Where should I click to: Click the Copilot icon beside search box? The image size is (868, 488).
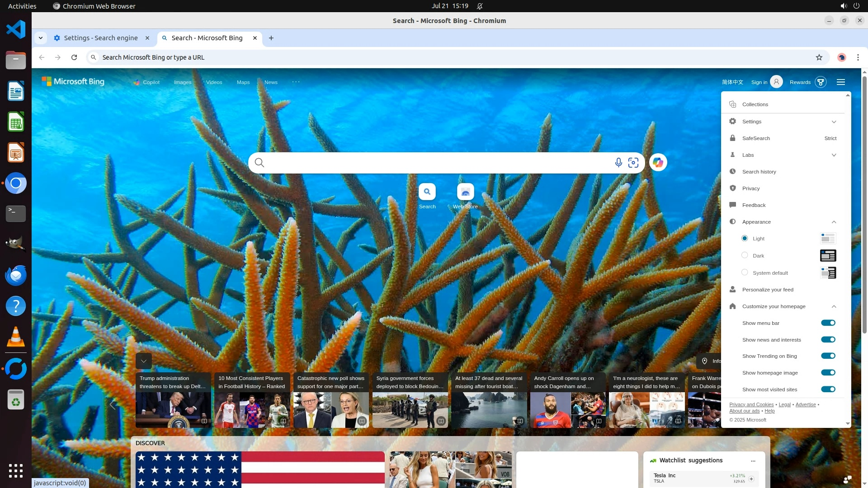tap(658, 163)
